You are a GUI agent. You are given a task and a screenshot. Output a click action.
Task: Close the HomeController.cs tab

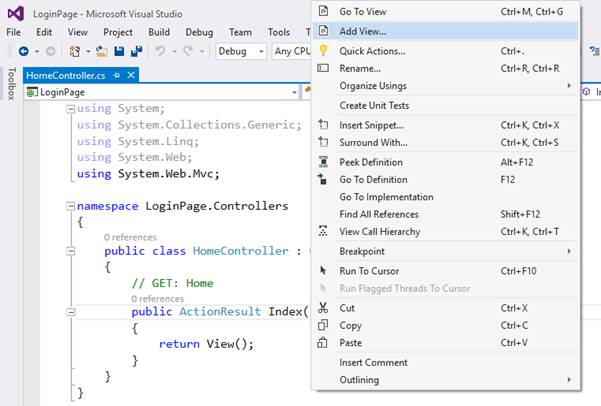[x=131, y=75]
